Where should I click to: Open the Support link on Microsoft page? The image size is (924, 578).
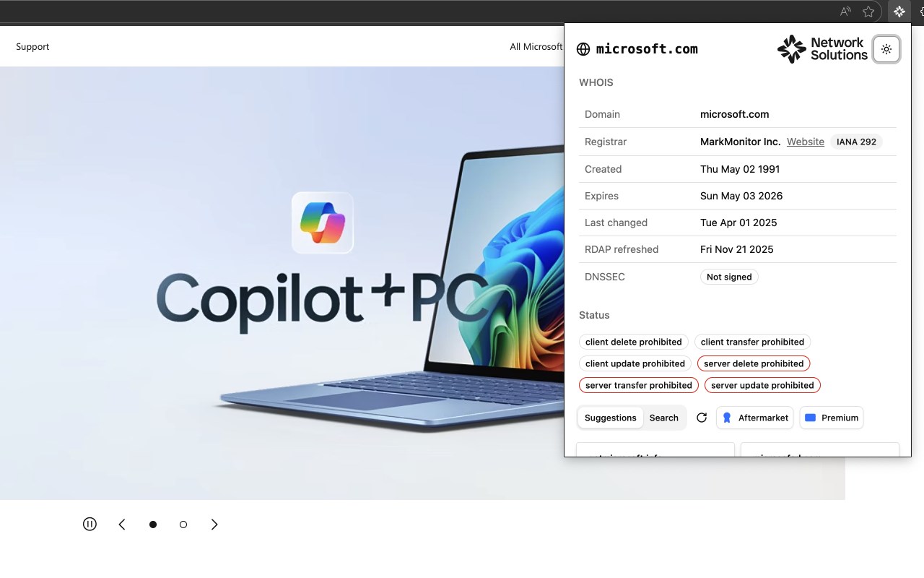point(32,46)
